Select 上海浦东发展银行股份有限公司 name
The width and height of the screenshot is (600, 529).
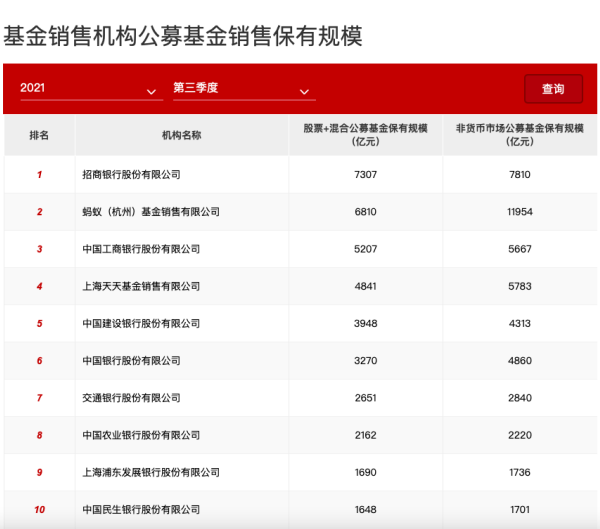(x=151, y=472)
